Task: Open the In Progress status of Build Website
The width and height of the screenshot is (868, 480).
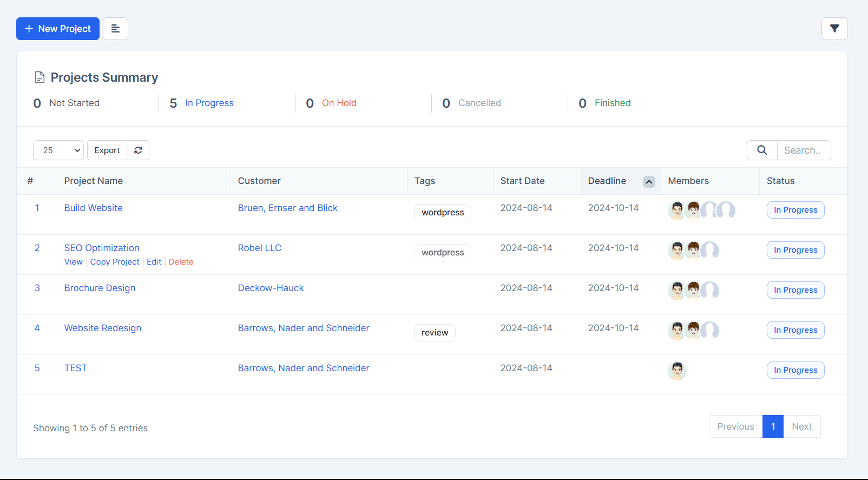Action: click(795, 210)
